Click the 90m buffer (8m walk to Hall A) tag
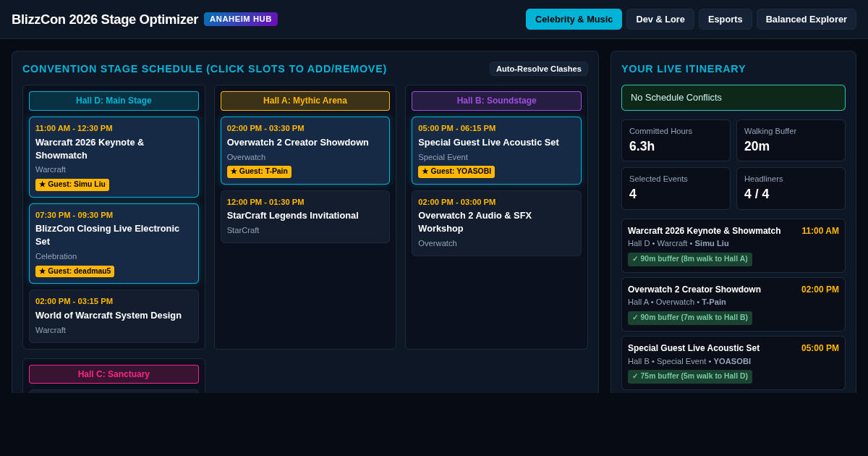 (x=690, y=259)
